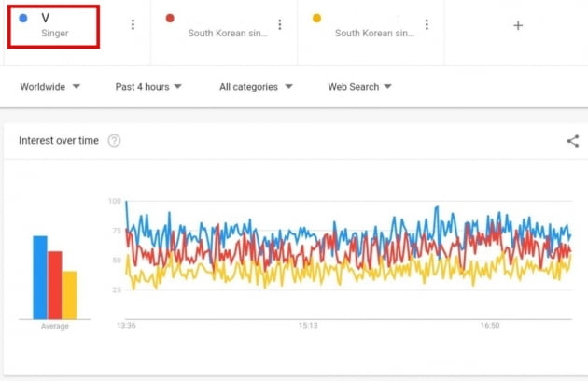Open the All categories dropdown
588x381 pixels.
click(256, 87)
